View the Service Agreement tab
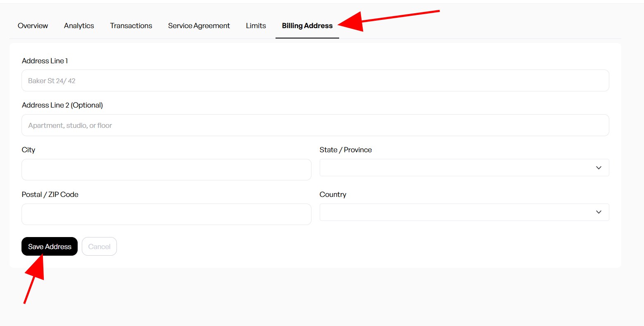 pos(199,26)
